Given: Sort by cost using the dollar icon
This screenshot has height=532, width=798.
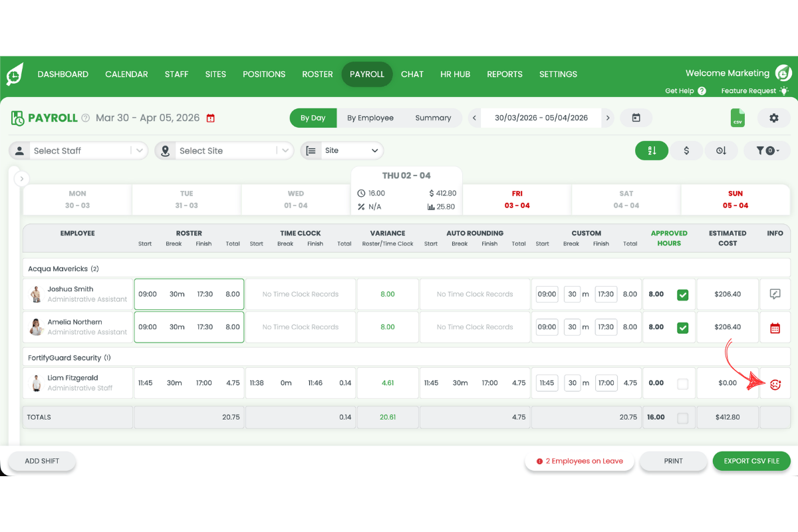Looking at the screenshot, I should click(x=686, y=150).
